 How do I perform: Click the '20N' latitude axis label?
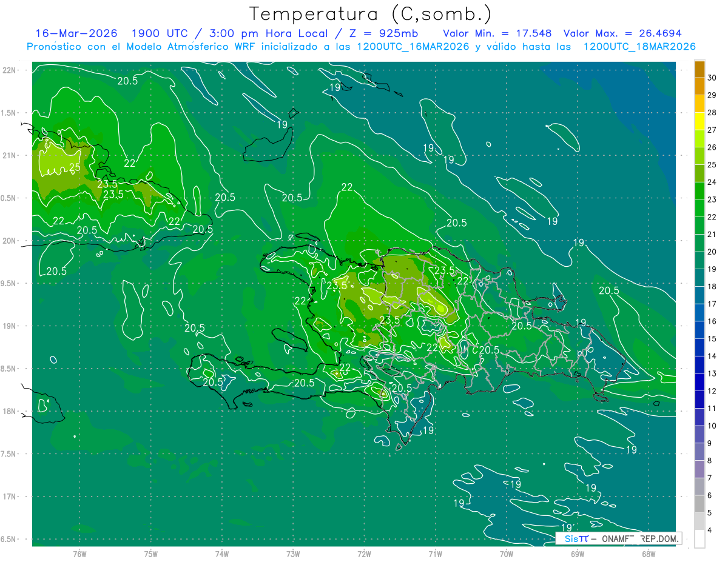pyautogui.click(x=10, y=241)
